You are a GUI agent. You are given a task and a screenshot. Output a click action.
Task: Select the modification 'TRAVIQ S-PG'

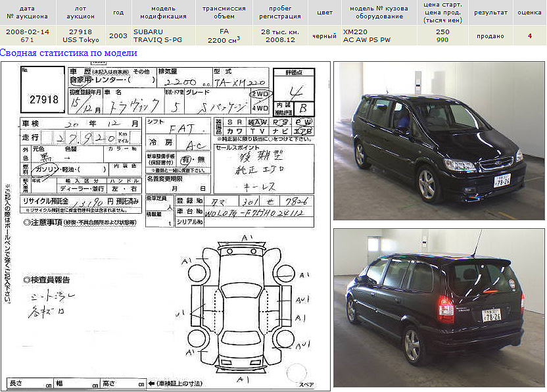158,40
